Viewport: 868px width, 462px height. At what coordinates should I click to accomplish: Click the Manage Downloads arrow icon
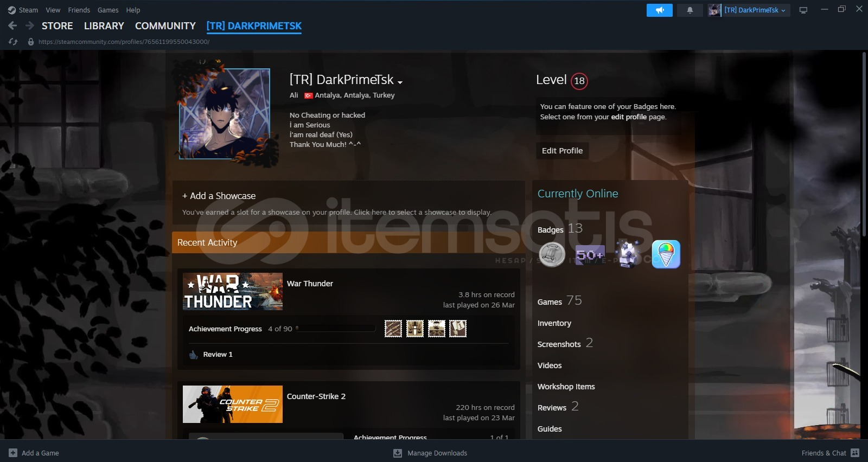(x=398, y=453)
